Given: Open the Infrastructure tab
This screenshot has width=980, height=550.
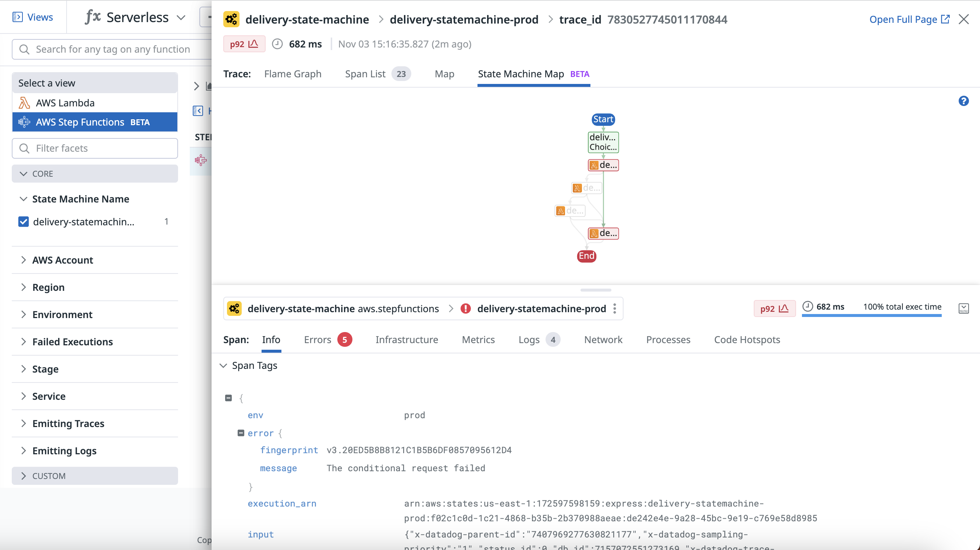Looking at the screenshot, I should (x=407, y=339).
